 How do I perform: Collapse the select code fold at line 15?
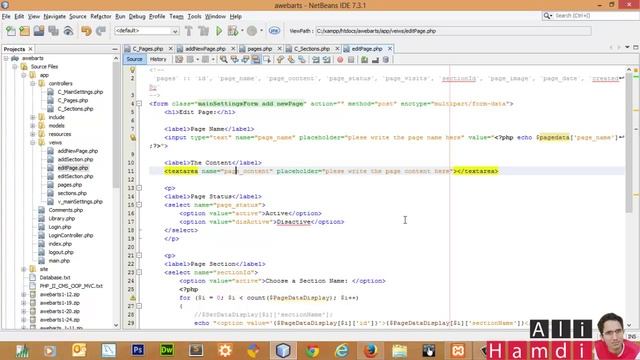tap(139, 205)
